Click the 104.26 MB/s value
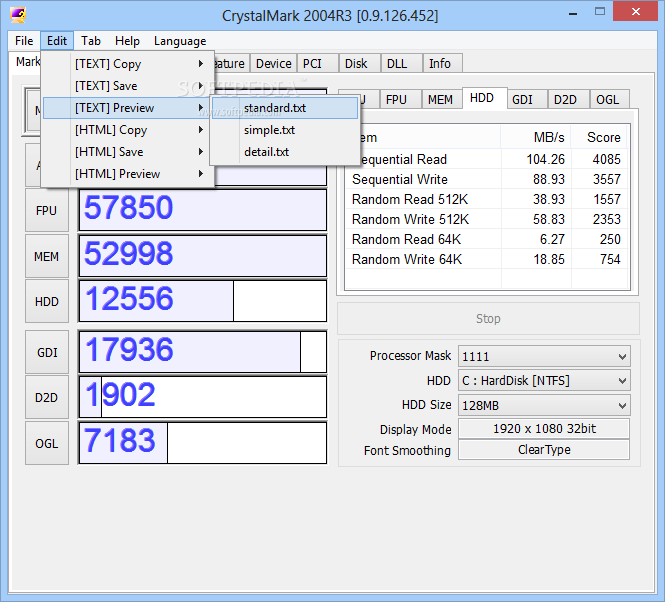Image resolution: width=665 pixels, height=602 pixels. click(x=545, y=159)
